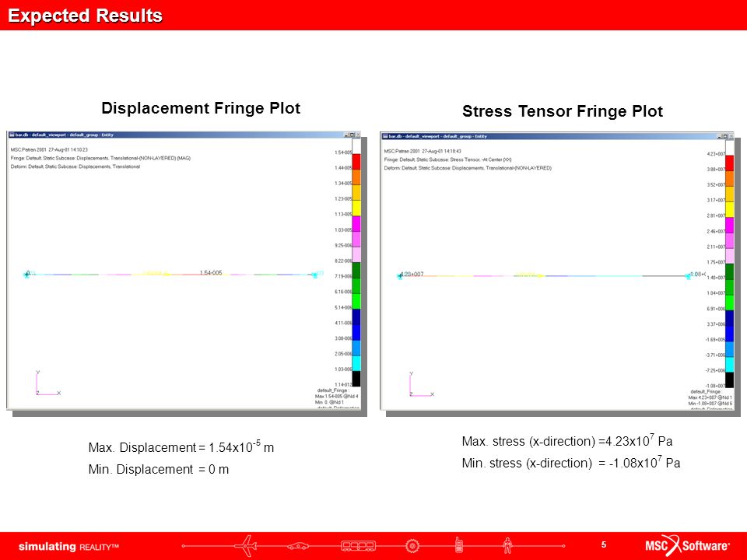Screen dimensions: 747x560
Task: Click the airplane icon in the footer
Action: pos(246,546)
